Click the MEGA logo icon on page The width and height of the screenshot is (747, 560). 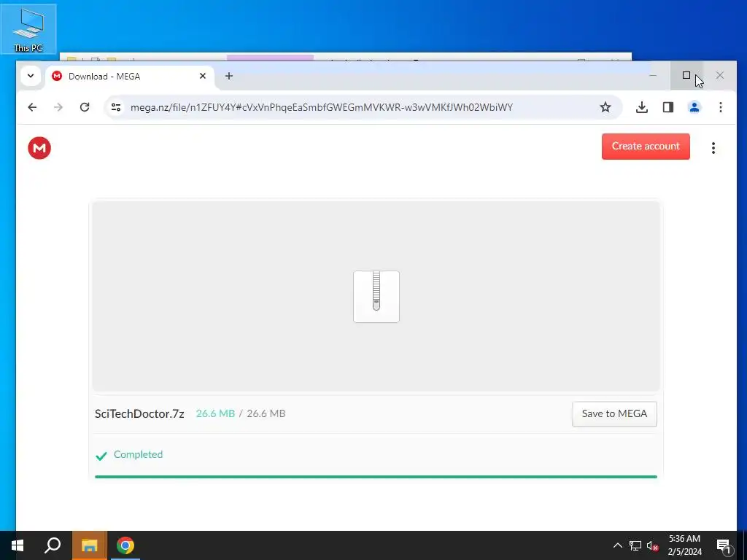pyautogui.click(x=39, y=148)
